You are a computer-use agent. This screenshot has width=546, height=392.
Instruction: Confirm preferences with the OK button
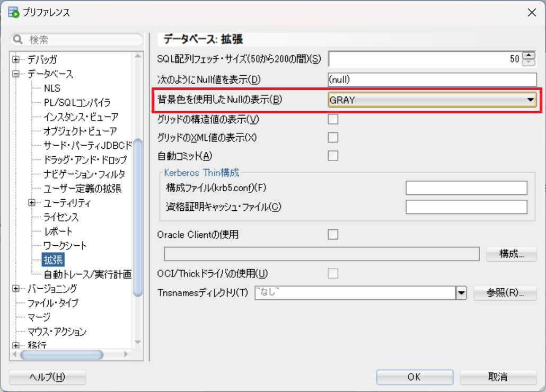pos(415,377)
